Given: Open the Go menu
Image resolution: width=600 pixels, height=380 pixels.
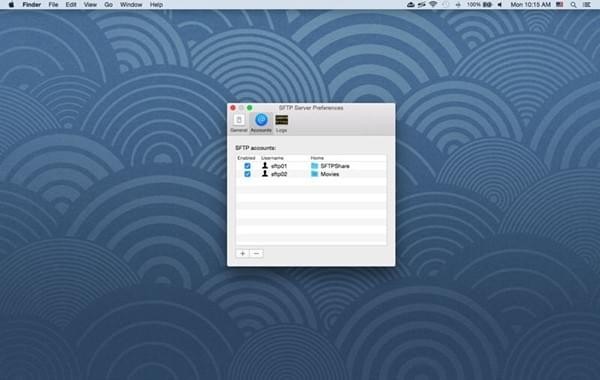Looking at the screenshot, I should click(108, 5).
